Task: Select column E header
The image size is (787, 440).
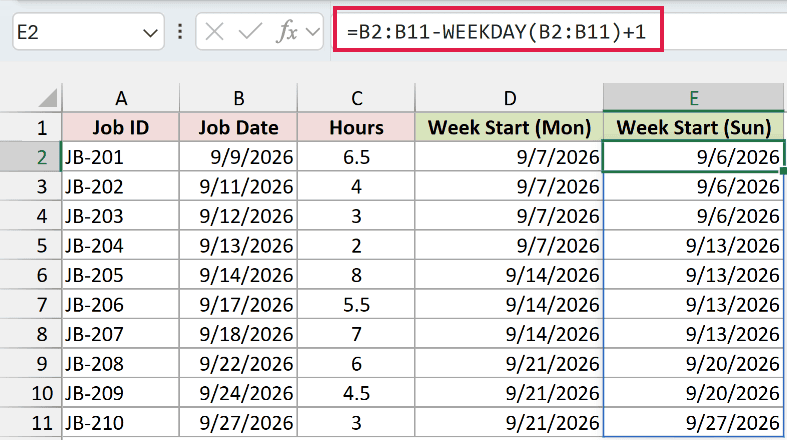Action: pos(693,98)
